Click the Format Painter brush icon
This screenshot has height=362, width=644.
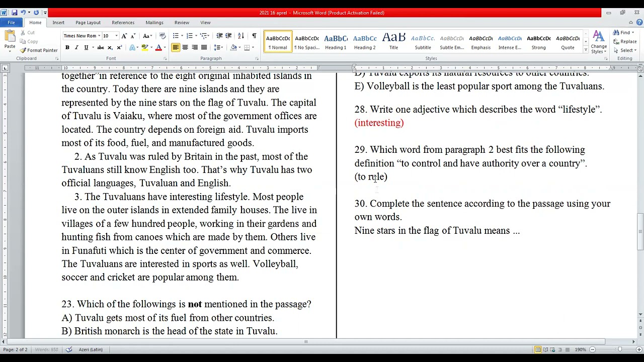coord(23,50)
